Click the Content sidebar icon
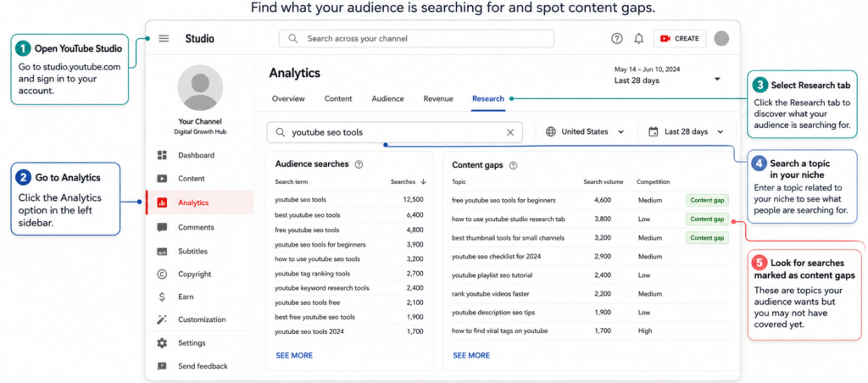The width and height of the screenshot is (868, 383). 162,179
